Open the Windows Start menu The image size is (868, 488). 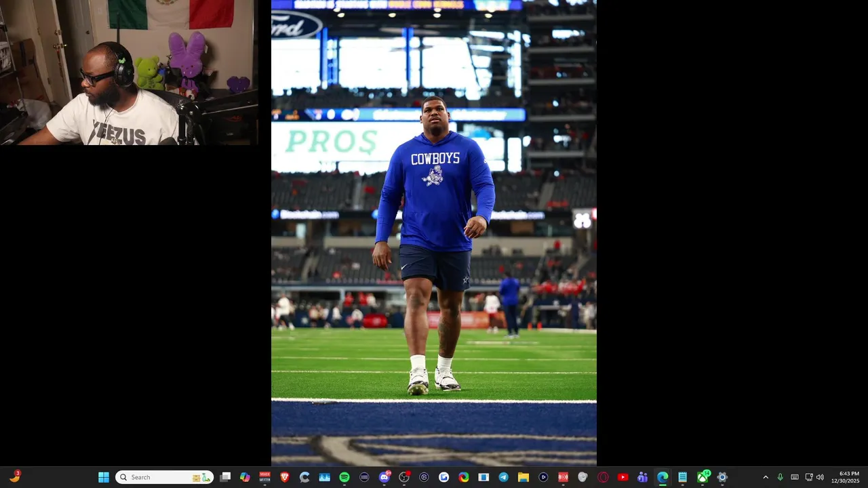(x=104, y=477)
